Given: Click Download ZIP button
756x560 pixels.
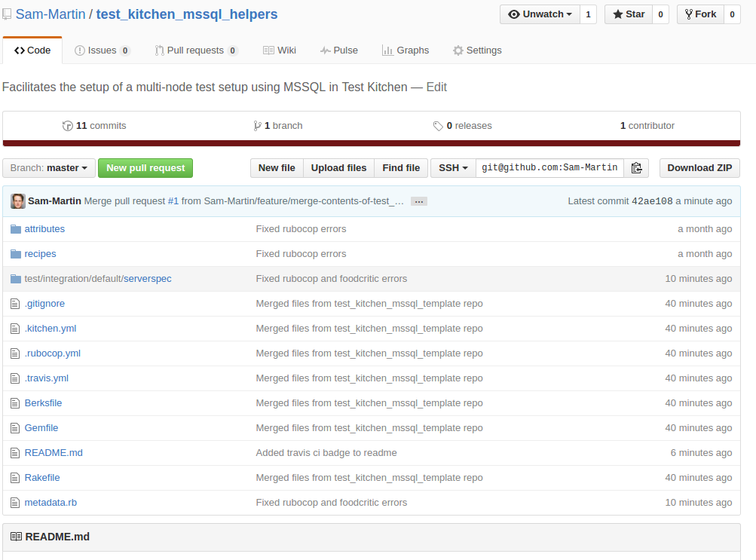Looking at the screenshot, I should (699, 168).
